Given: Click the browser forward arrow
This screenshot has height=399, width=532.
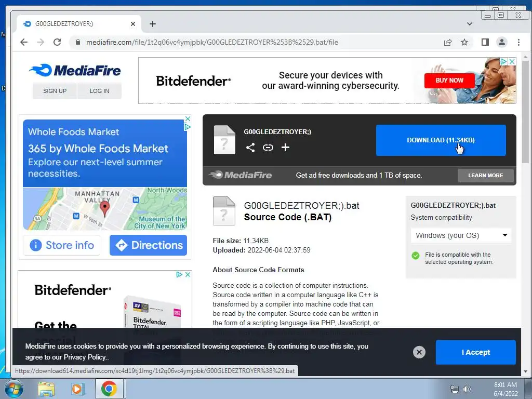Looking at the screenshot, I should click(x=41, y=42).
